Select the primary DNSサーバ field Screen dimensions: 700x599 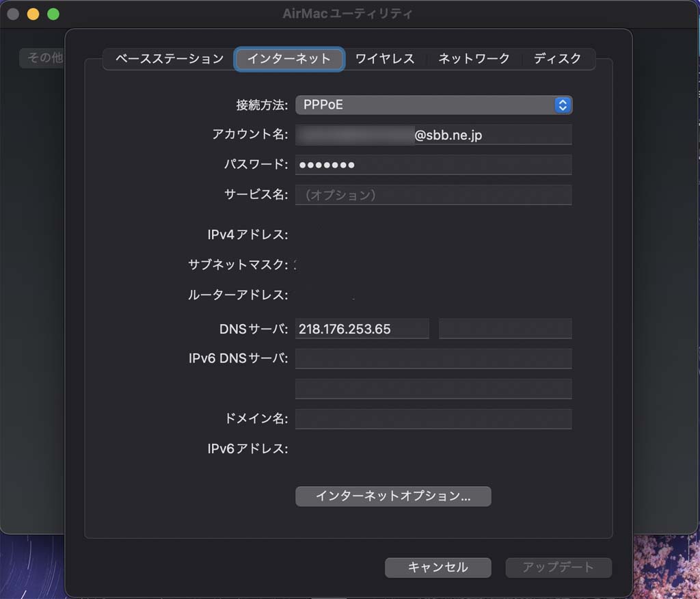pyautogui.click(x=362, y=329)
